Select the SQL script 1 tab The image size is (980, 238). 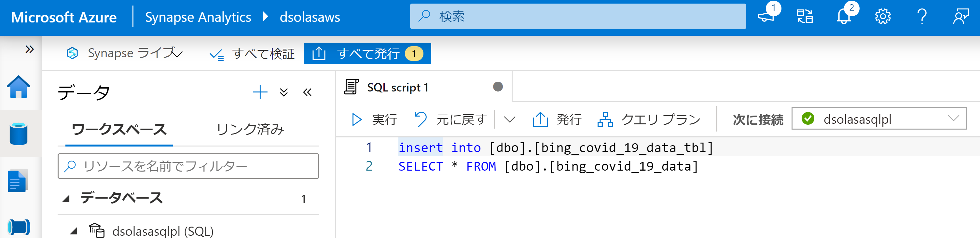pos(397,88)
